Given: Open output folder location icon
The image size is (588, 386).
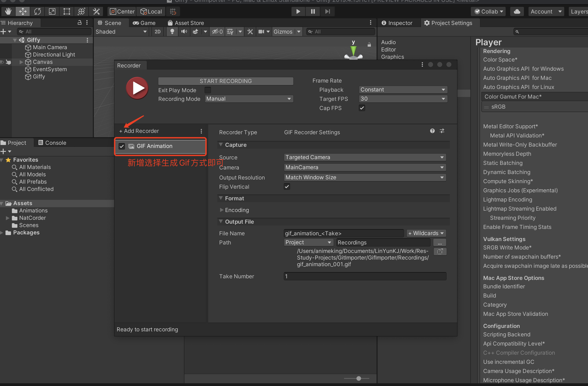Looking at the screenshot, I should tap(440, 251).
